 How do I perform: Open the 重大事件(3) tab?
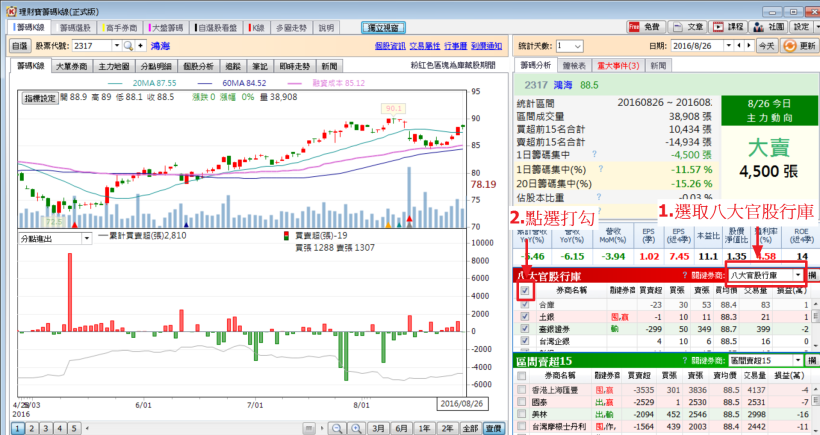point(612,66)
